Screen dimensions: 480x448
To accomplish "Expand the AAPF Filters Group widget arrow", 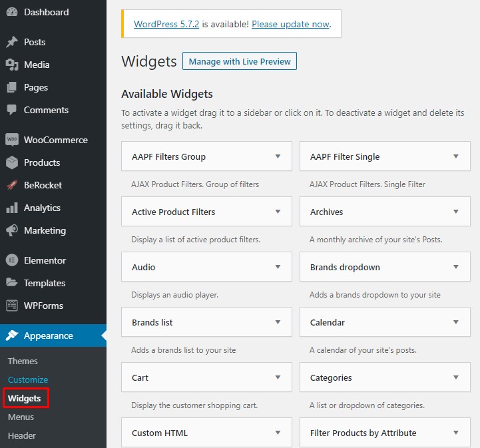I will [x=278, y=156].
